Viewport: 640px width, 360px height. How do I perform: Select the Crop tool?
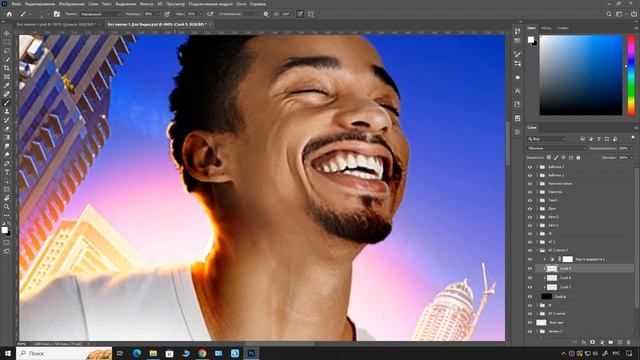pyautogui.click(x=7, y=68)
